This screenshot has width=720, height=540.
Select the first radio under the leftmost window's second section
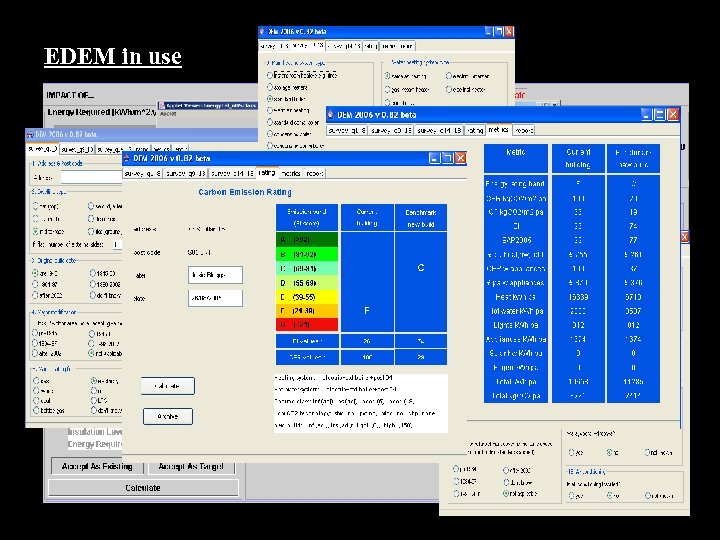pos(36,207)
